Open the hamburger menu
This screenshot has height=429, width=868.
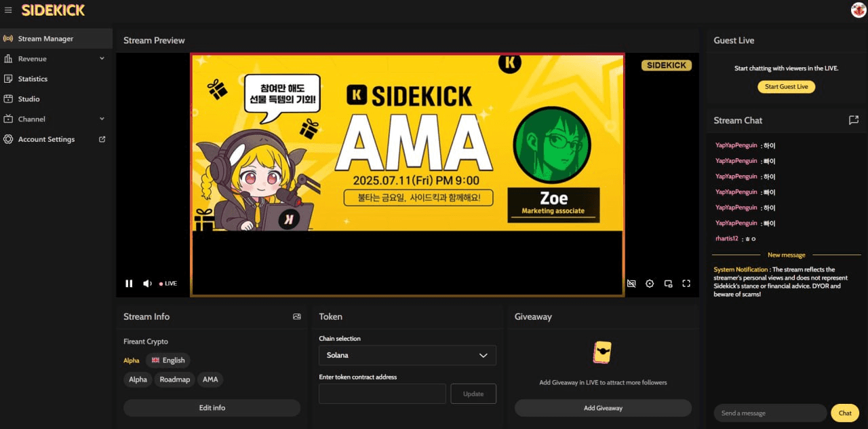click(8, 10)
